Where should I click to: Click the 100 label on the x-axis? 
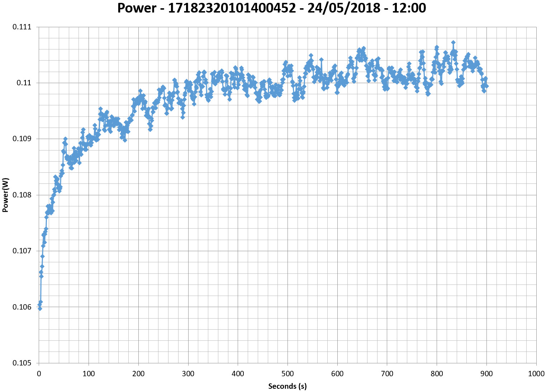(x=89, y=374)
